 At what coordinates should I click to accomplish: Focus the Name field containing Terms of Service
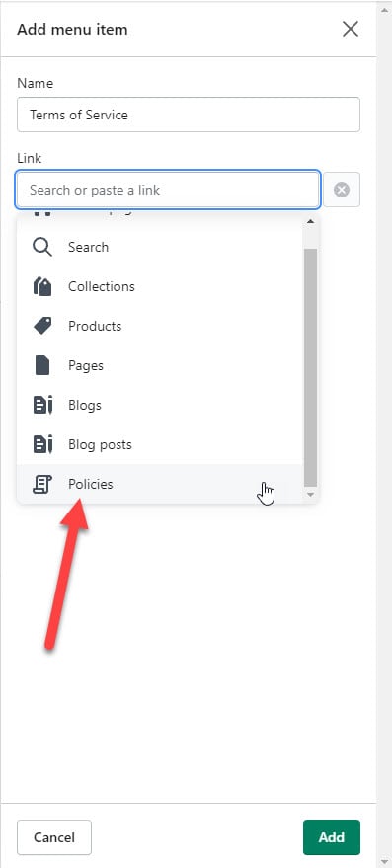point(189,115)
